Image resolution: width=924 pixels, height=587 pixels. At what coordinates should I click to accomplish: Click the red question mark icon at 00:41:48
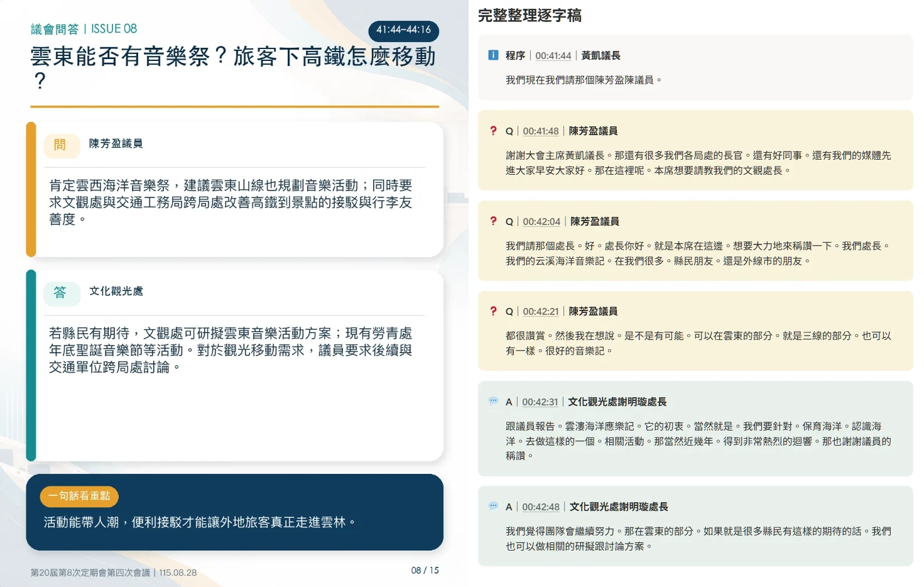[493, 131]
